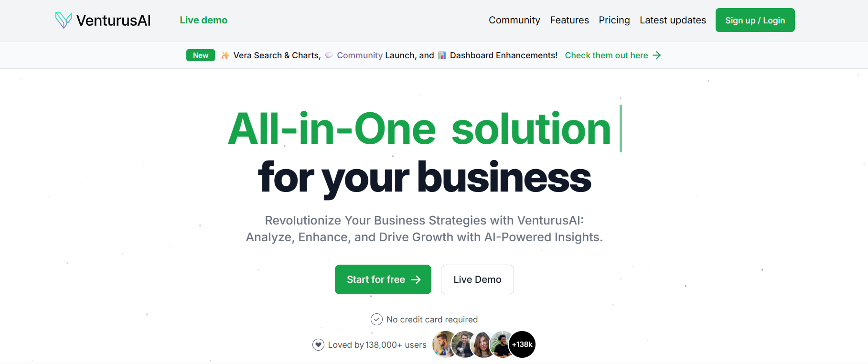Open the Community menu item
The image size is (868, 364).
point(514,20)
